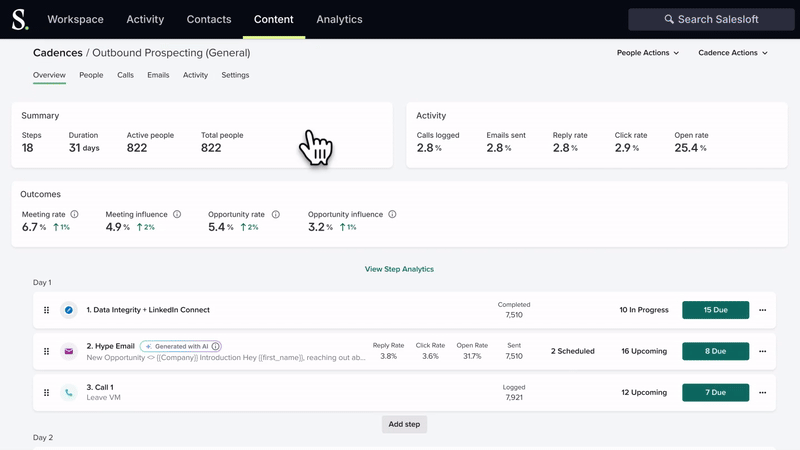800x450 pixels.
Task: Click step title 1. Data Integrity + LinkedIn Connect
Action: (x=148, y=310)
